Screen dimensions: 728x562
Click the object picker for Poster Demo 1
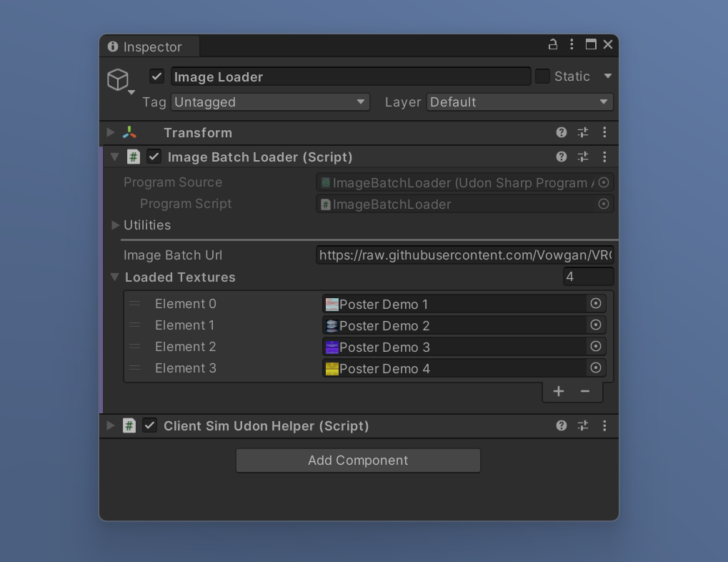[x=595, y=304]
